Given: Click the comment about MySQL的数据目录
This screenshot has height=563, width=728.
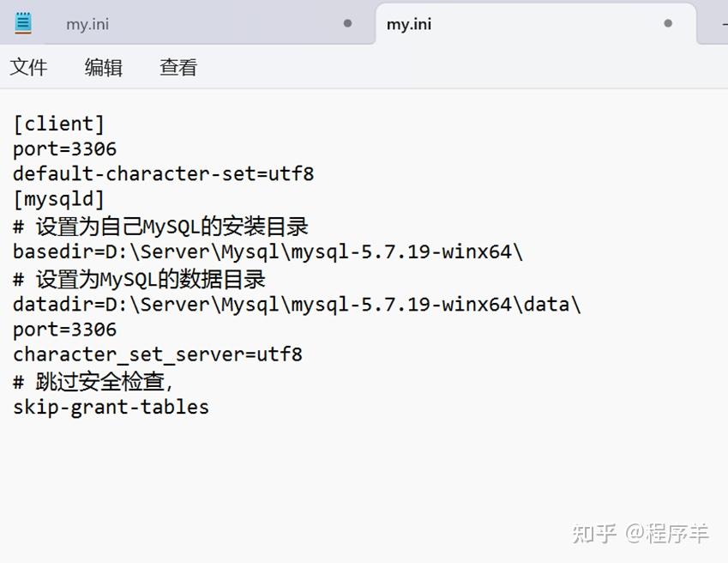Looking at the screenshot, I should [x=139, y=279].
